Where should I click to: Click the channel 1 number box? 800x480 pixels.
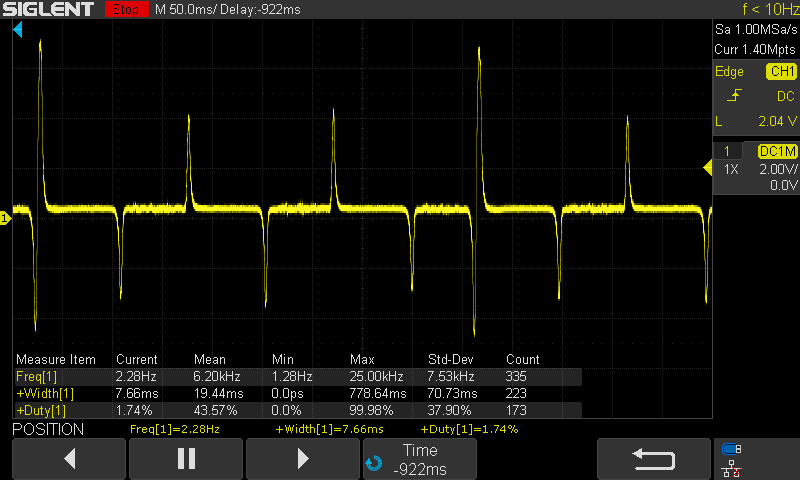pos(727,151)
